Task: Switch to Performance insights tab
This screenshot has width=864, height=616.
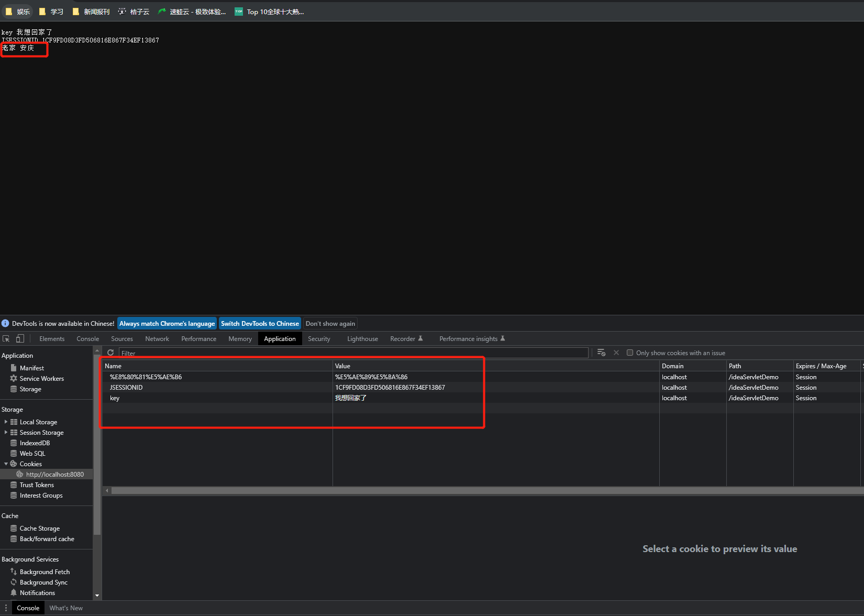Action: click(x=472, y=339)
